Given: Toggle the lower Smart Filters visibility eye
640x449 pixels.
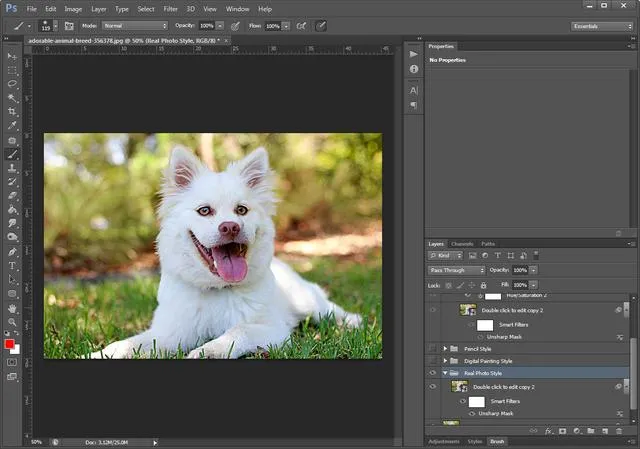Looking at the screenshot, I should (463, 401).
